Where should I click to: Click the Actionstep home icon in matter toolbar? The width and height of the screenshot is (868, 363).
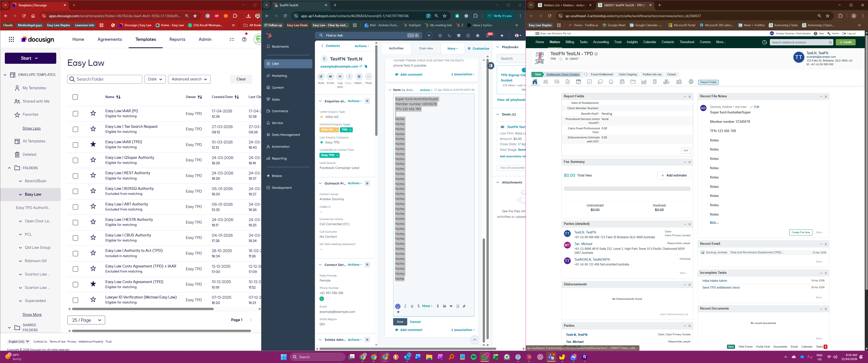(x=535, y=82)
